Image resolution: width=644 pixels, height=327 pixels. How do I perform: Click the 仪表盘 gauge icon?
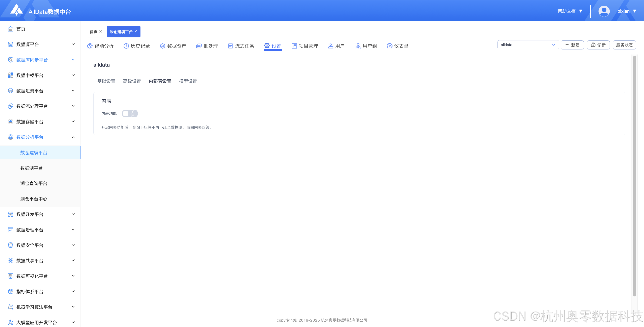(389, 46)
